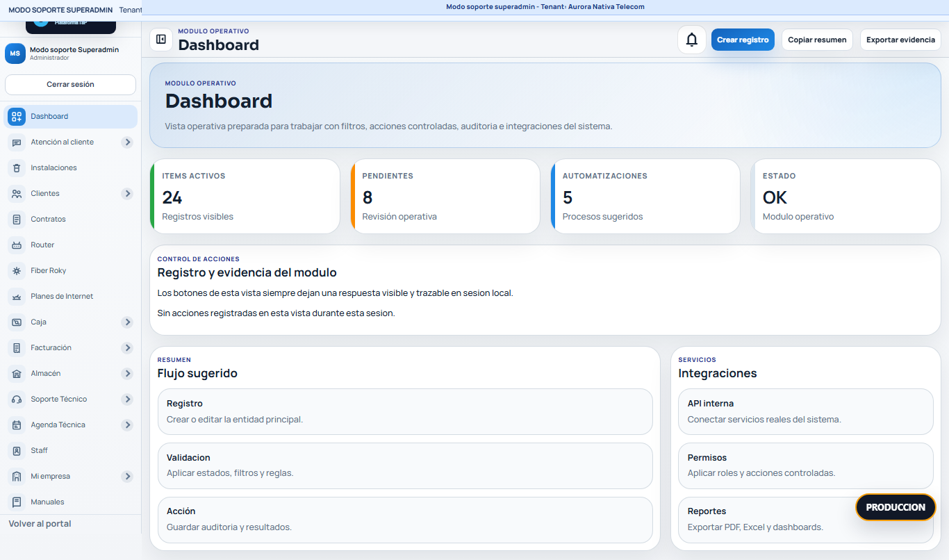Expand the Agenda Técnica submenu chevron
949x560 pixels.
[x=127, y=425]
